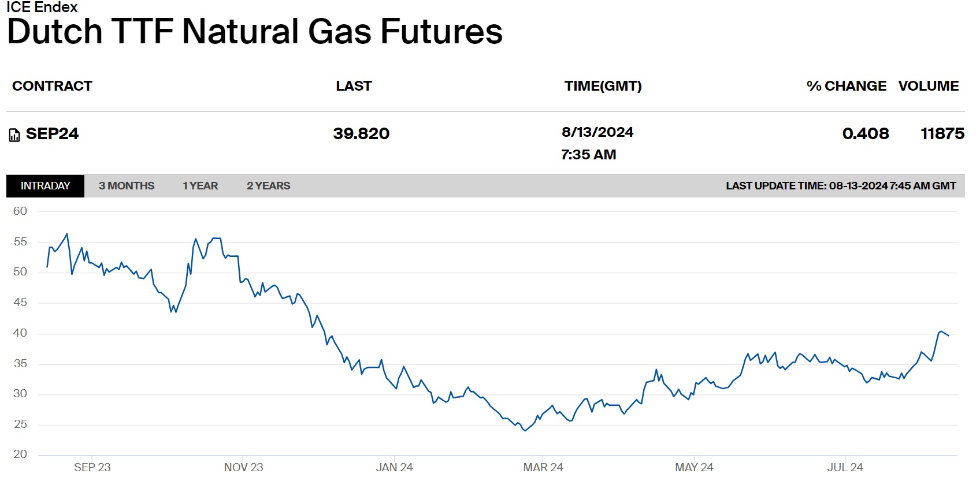Click the NOV 23 axis label
The height and width of the screenshot is (481, 980).
point(243,467)
